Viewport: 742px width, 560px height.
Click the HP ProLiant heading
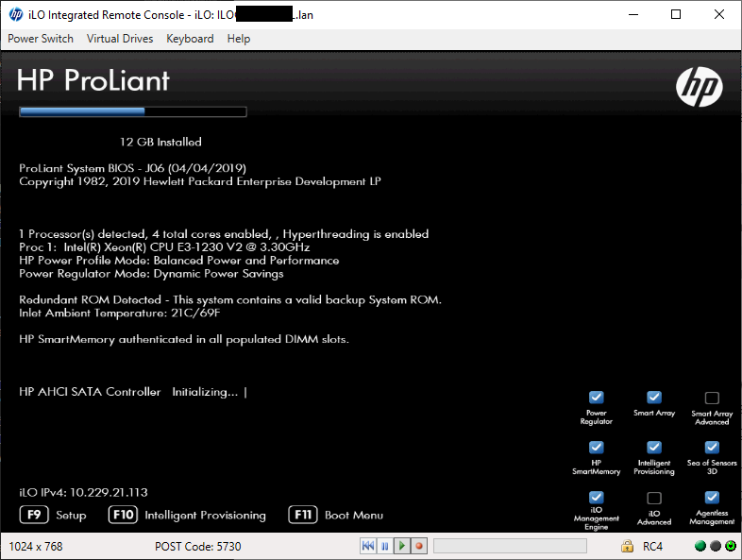[93, 80]
